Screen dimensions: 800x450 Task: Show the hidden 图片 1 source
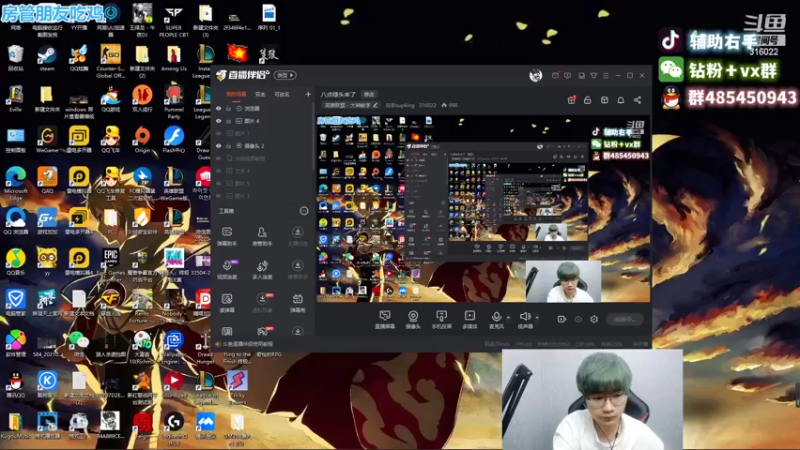tap(219, 133)
